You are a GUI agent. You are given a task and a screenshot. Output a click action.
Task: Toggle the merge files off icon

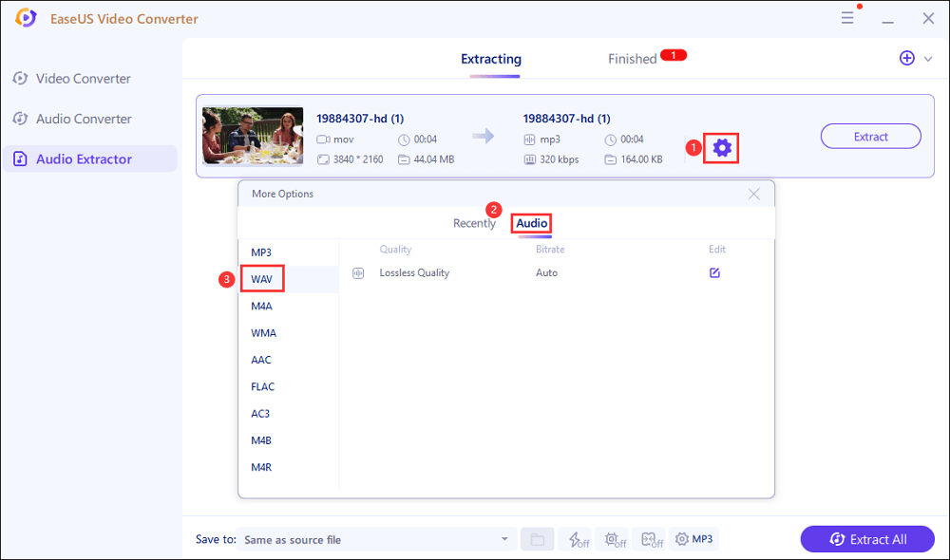click(x=651, y=539)
